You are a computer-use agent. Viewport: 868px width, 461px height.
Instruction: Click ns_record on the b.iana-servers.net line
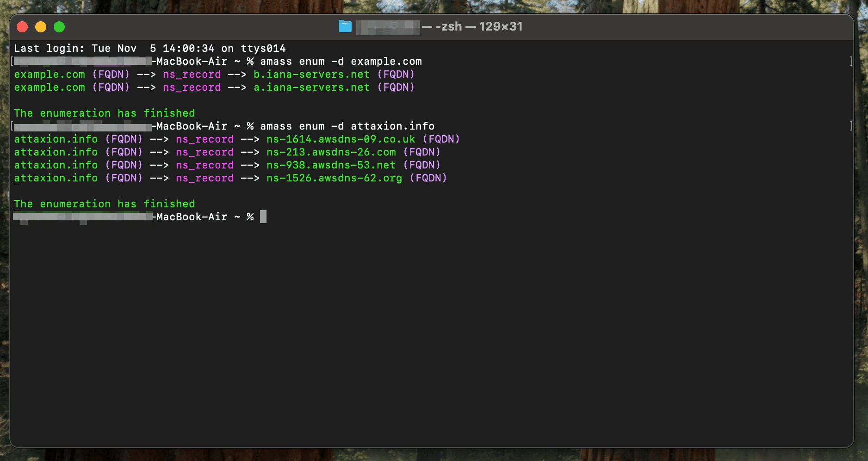pyautogui.click(x=192, y=75)
